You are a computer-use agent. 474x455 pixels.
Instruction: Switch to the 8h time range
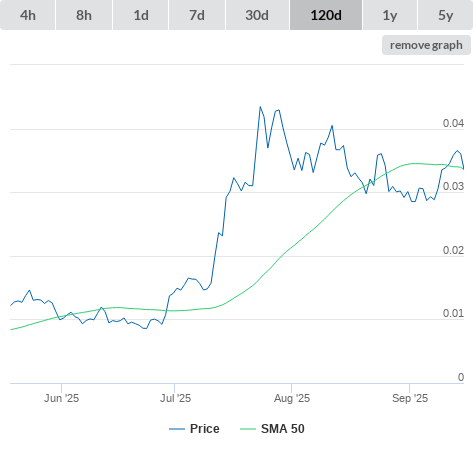pyautogui.click(x=84, y=15)
